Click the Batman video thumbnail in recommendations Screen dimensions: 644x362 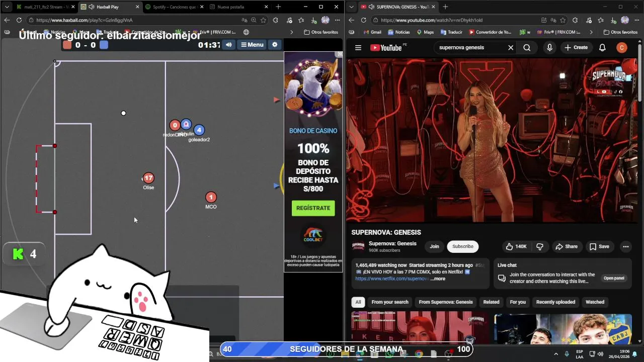coord(562,329)
